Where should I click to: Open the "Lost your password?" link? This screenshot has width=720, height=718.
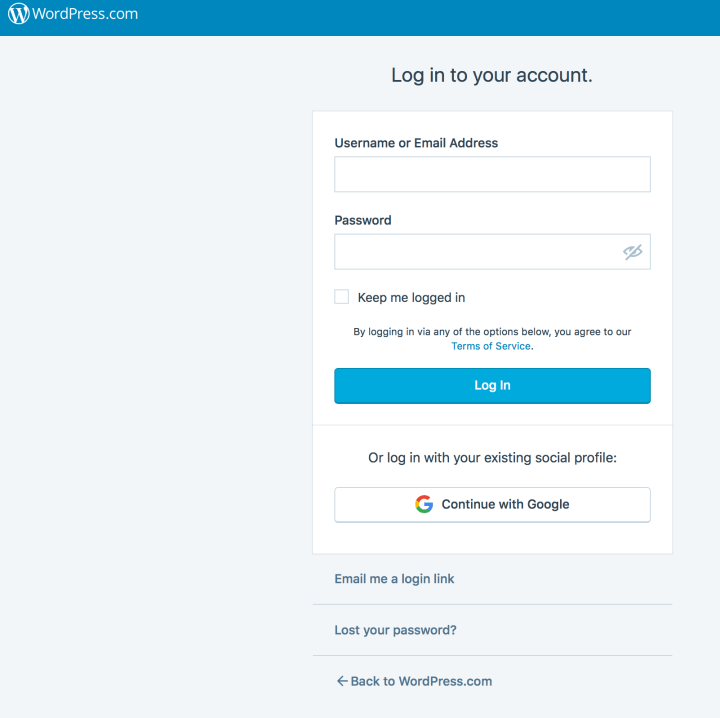[x=395, y=631]
